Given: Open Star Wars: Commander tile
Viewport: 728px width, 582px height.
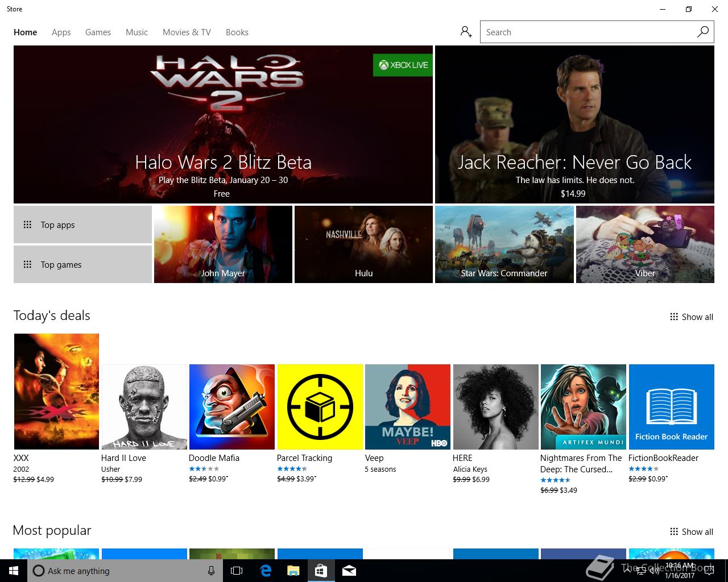Looking at the screenshot, I should pyautogui.click(x=504, y=244).
